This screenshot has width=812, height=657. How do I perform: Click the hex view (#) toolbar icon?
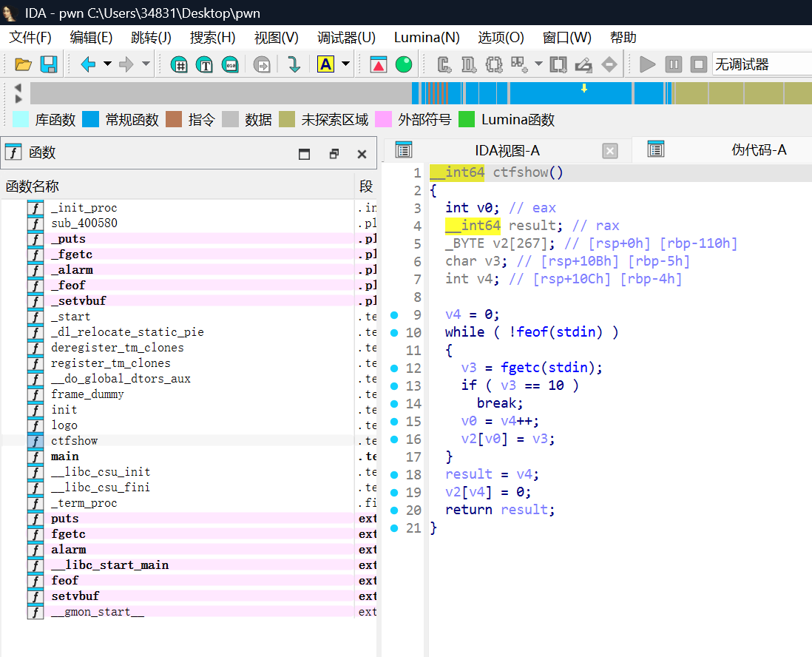click(x=179, y=65)
